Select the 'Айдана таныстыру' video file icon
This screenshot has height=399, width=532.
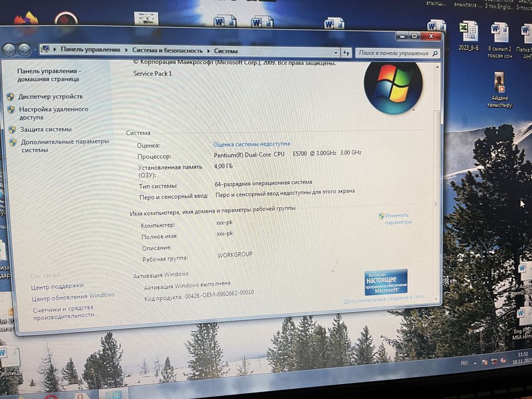click(x=499, y=90)
